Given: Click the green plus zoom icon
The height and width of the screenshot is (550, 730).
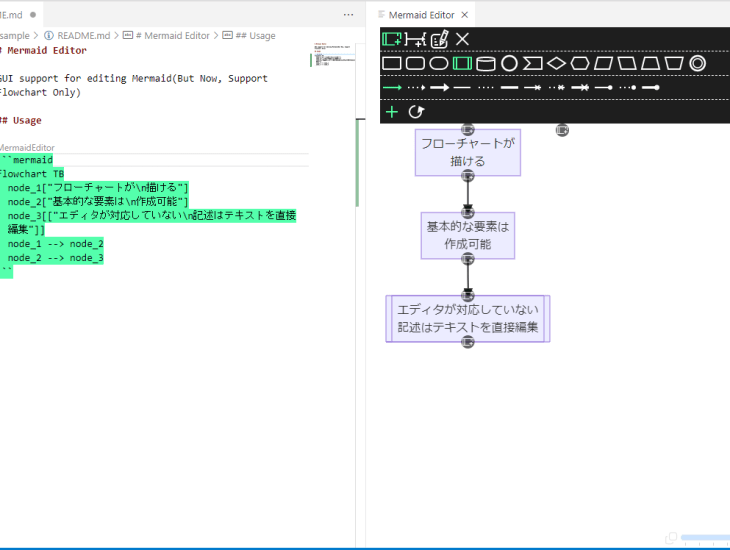Looking at the screenshot, I should point(392,112).
